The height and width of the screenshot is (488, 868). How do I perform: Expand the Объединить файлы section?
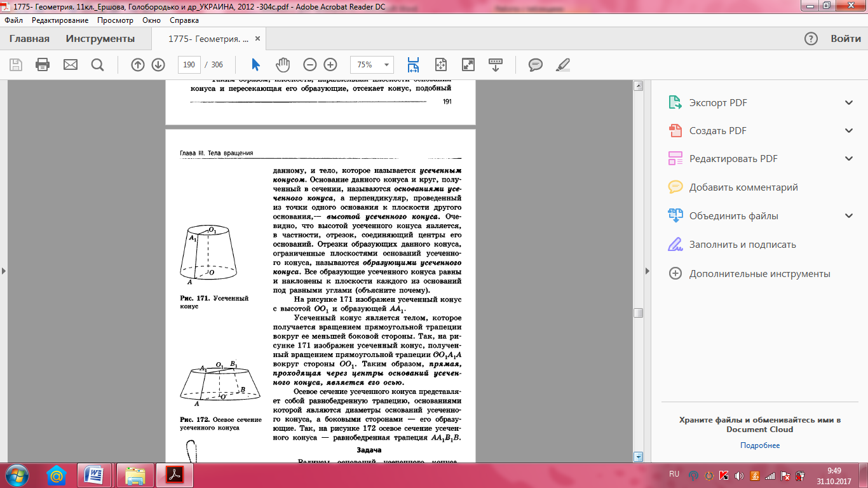click(848, 216)
